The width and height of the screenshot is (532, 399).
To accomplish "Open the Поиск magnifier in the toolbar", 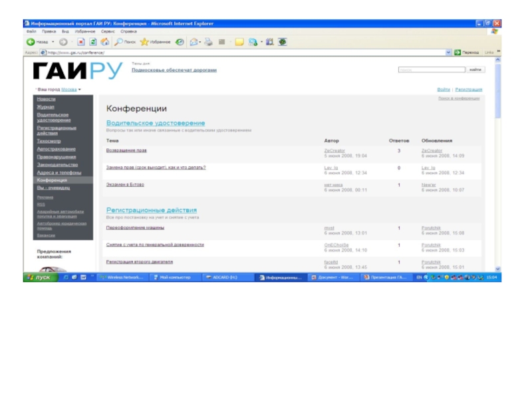I will [125, 42].
